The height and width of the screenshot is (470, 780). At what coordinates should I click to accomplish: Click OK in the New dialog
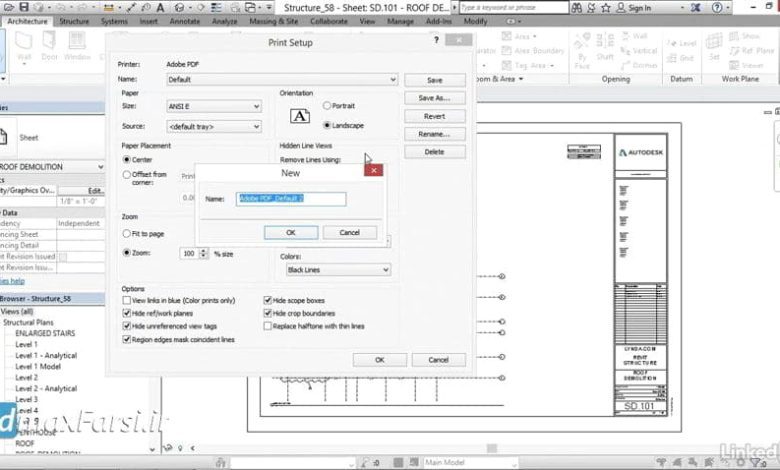tap(290, 232)
